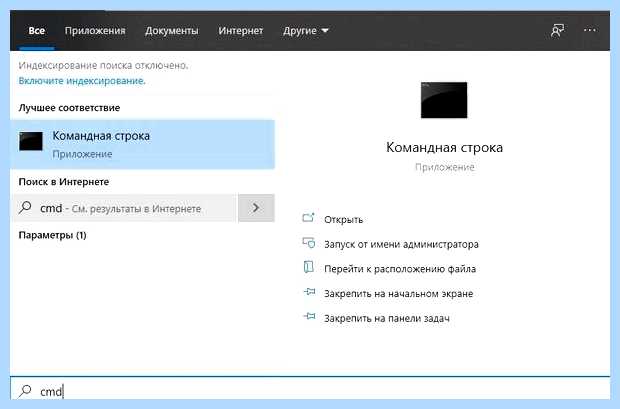Open the feedback icon in header
Image resolution: width=620 pixels, height=409 pixels.
click(558, 30)
